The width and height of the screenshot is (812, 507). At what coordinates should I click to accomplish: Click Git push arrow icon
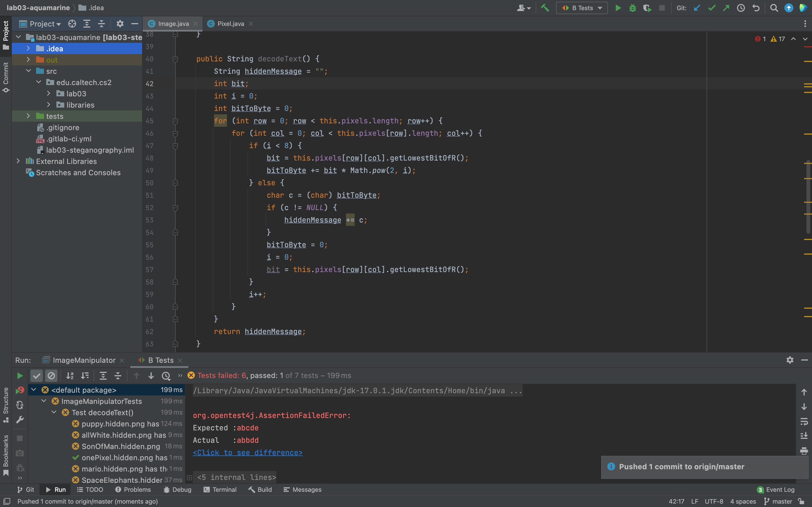click(x=726, y=8)
